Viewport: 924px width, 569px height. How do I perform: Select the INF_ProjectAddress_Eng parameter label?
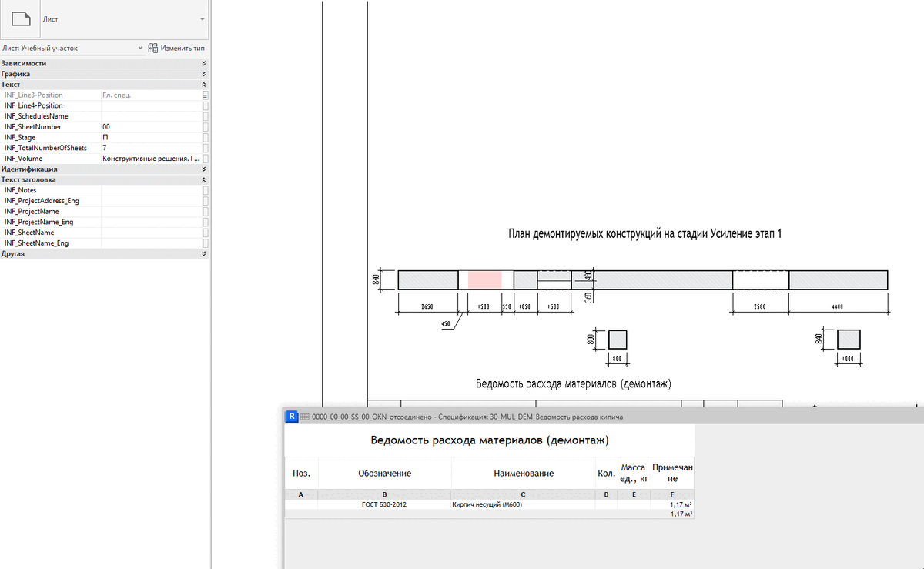42,201
